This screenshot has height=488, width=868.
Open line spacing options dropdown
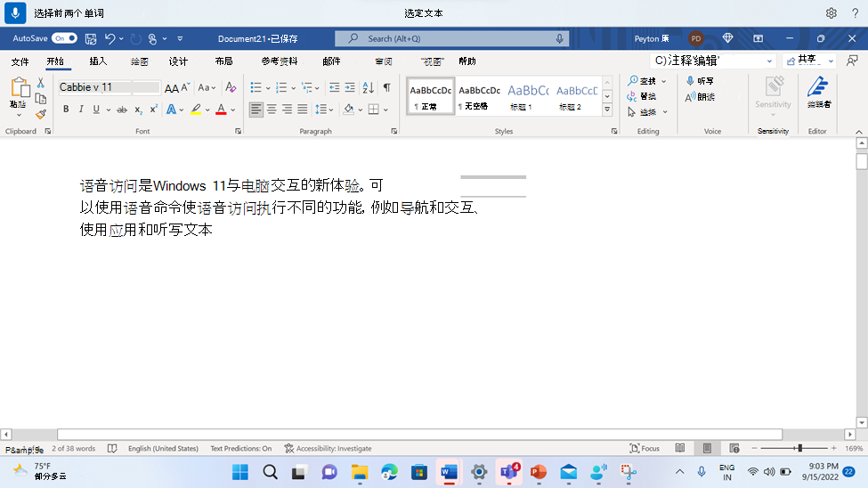click(324, 110)
